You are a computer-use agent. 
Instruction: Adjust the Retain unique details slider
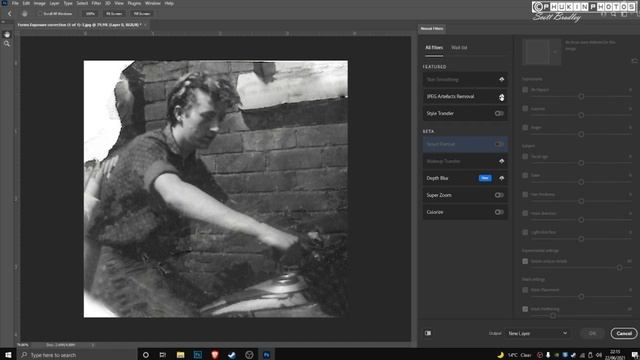(619, 268)
